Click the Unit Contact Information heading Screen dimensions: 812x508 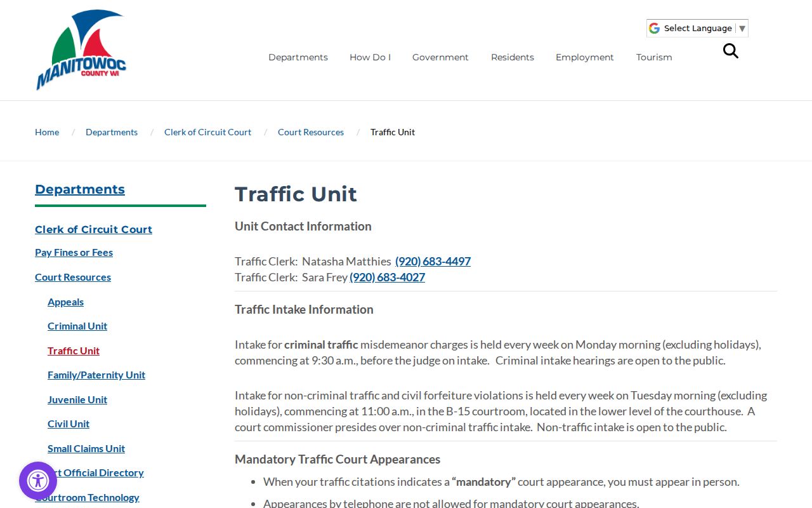point(303,226)
